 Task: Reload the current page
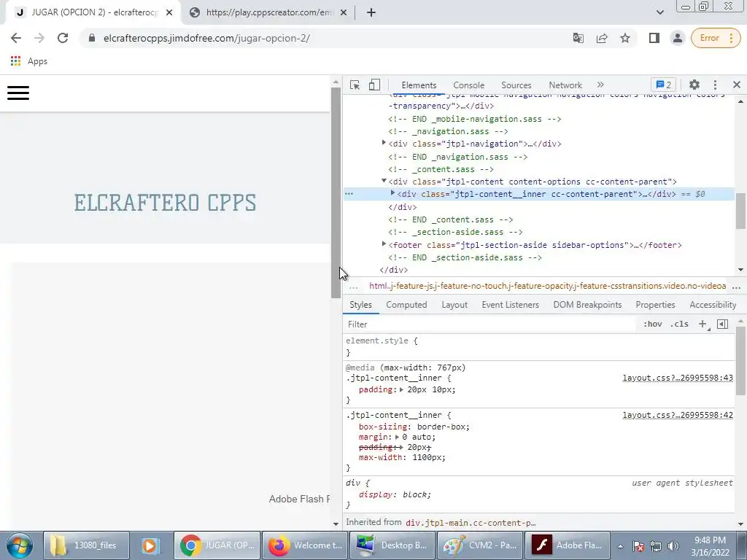click(x=63, y=38)
